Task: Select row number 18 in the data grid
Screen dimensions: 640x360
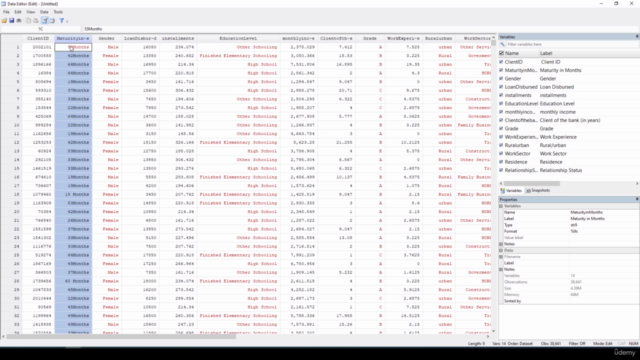Action: pyautogui.click(x=11, y=194)
